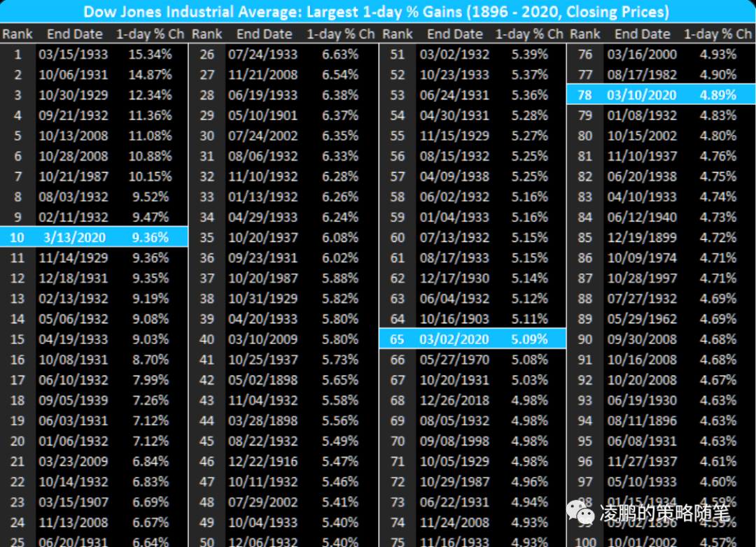Image resolution: width=756 pixels, height=547 pixels.
Task: Select the highlighted date 3/13/2020
Action: coord(74,238)
